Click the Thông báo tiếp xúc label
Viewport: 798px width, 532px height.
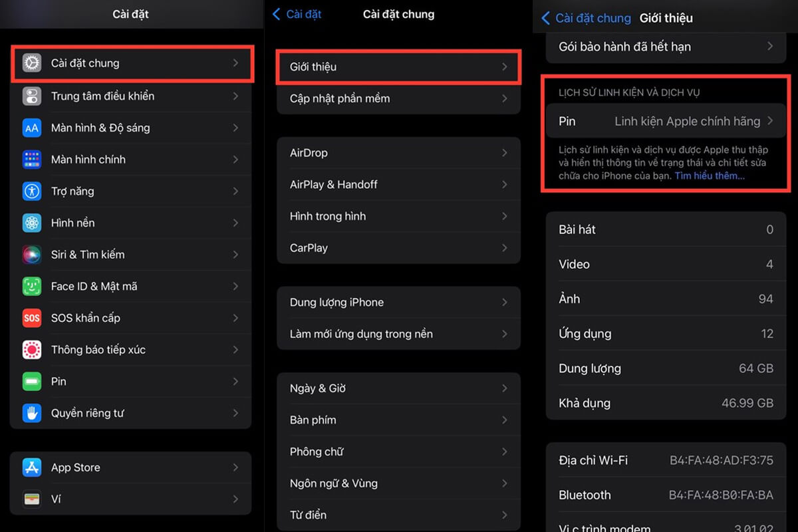point(98,350)
